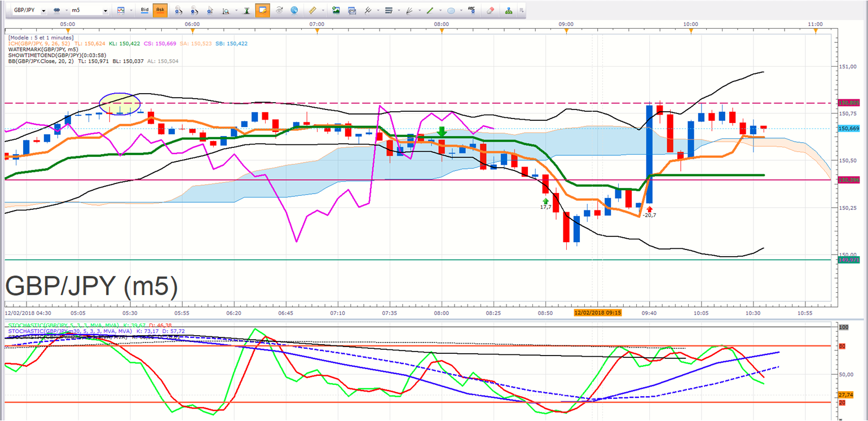Click the green down arrow marker on chart
Image resolution: width=868 pixels, height=421 pixels.
point(442,131)
